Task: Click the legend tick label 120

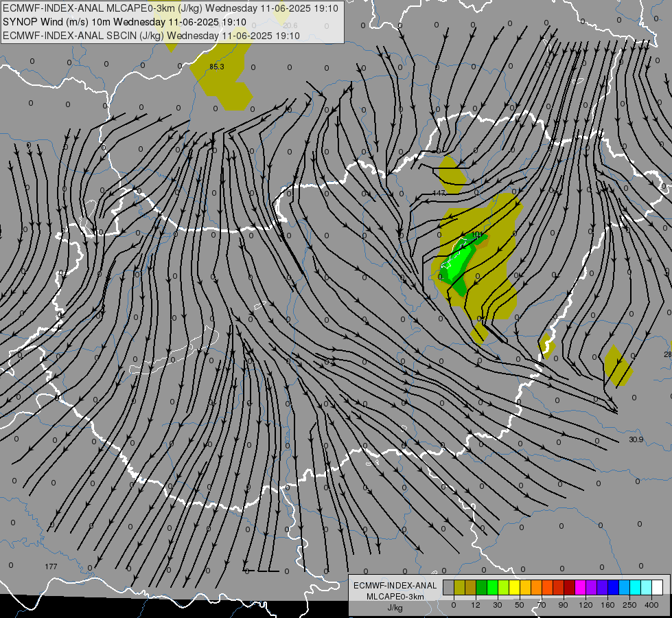Action: (x=586, y=605)
